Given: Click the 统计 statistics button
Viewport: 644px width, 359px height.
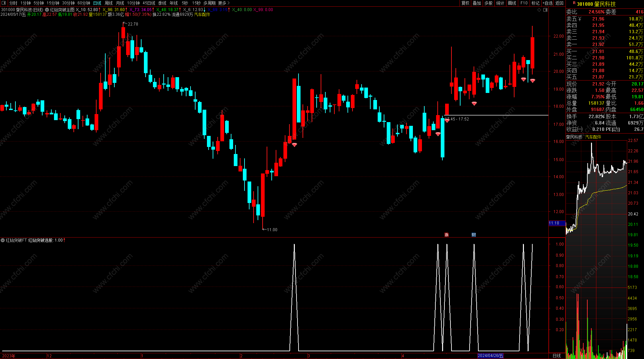Looking at the screenshot, I should 500,3.
